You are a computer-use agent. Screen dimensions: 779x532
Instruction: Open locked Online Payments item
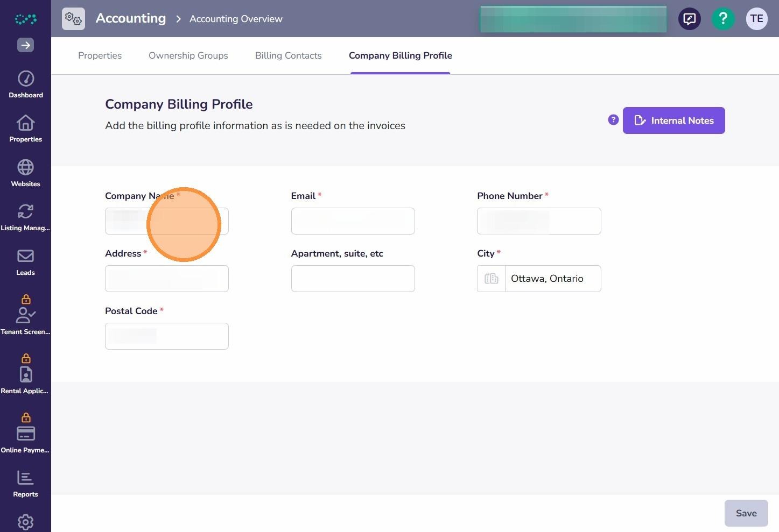[x=25, y=434]
